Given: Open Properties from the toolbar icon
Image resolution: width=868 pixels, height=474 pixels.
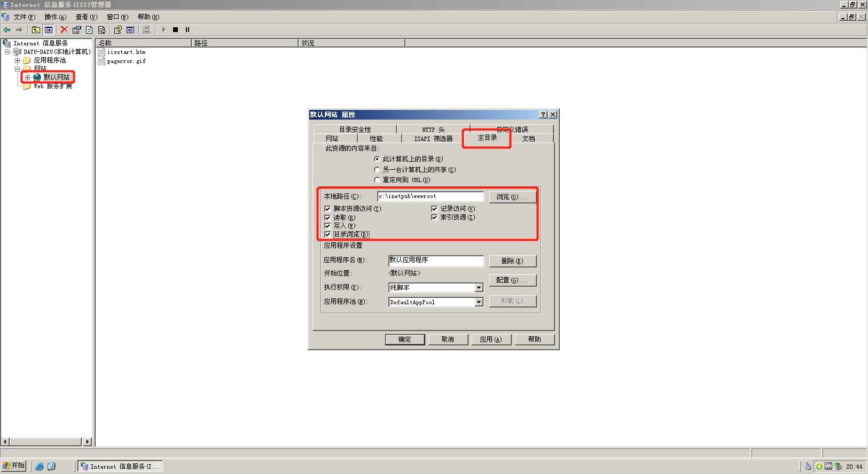Looking at the screenshot, I should (77, 30).
